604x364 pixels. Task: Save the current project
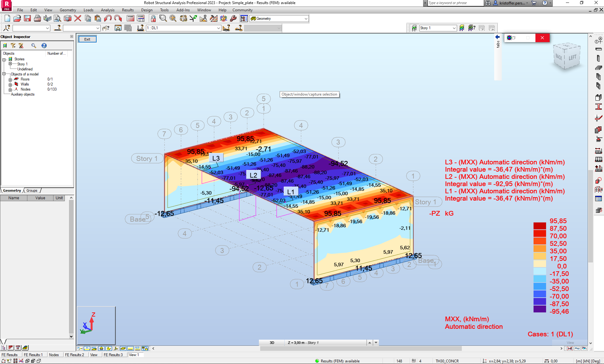tap(28, 18)
